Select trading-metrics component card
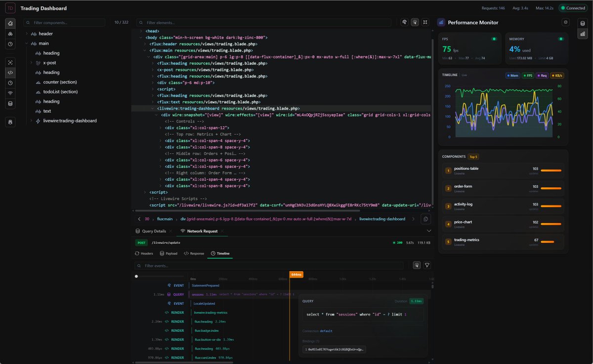The width and height of the screenshot is (593, 364). click(503, 242)
